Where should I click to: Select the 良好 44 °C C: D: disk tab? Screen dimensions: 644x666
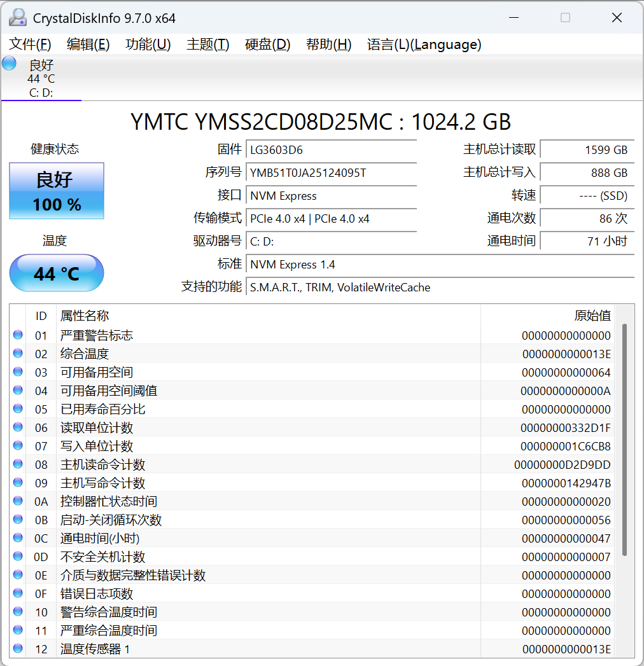point(41,78)
